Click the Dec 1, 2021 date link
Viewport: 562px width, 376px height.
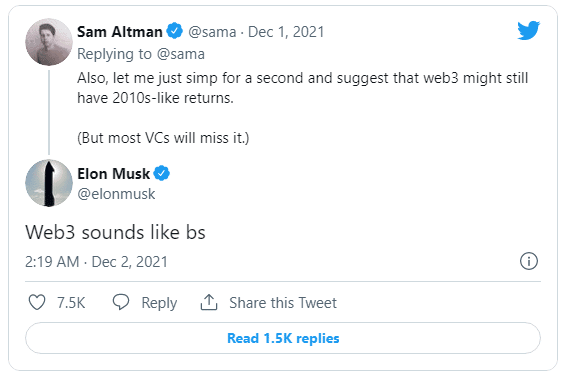coord(286,32)
